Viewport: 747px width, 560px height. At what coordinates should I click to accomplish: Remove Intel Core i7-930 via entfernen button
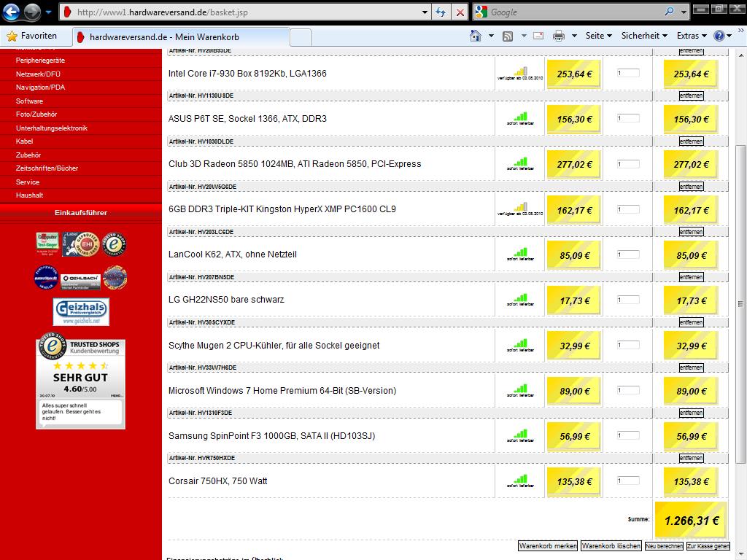(x=692, y=51)
